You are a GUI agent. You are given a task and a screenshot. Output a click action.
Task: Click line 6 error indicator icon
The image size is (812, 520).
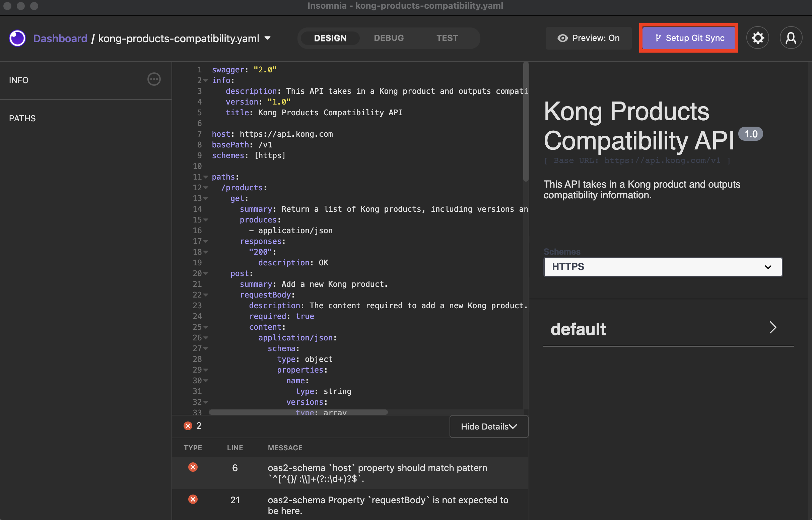coord(192,467)
